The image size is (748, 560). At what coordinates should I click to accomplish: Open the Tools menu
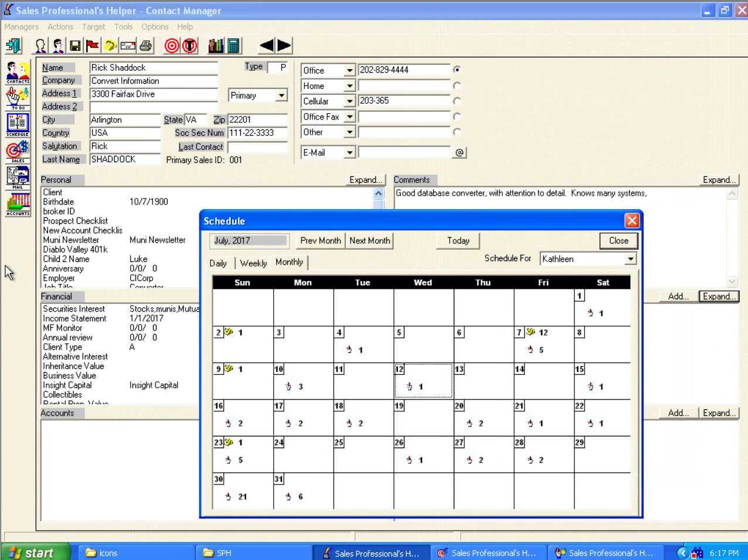click(124, 27)
